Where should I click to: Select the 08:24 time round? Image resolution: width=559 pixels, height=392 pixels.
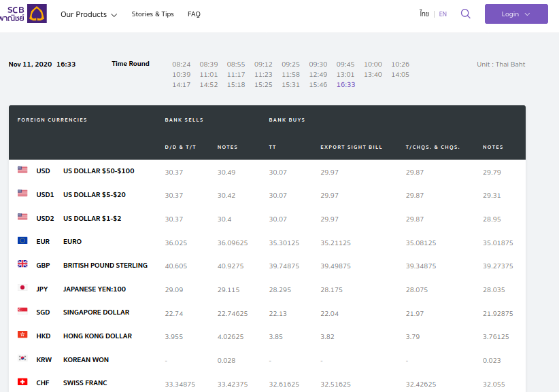tap(181, 65)
